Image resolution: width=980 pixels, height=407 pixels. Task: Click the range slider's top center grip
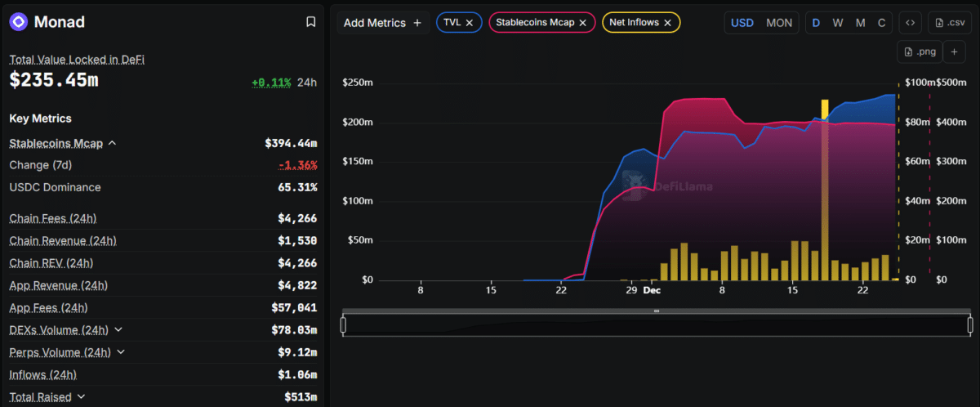pos(657,311)
